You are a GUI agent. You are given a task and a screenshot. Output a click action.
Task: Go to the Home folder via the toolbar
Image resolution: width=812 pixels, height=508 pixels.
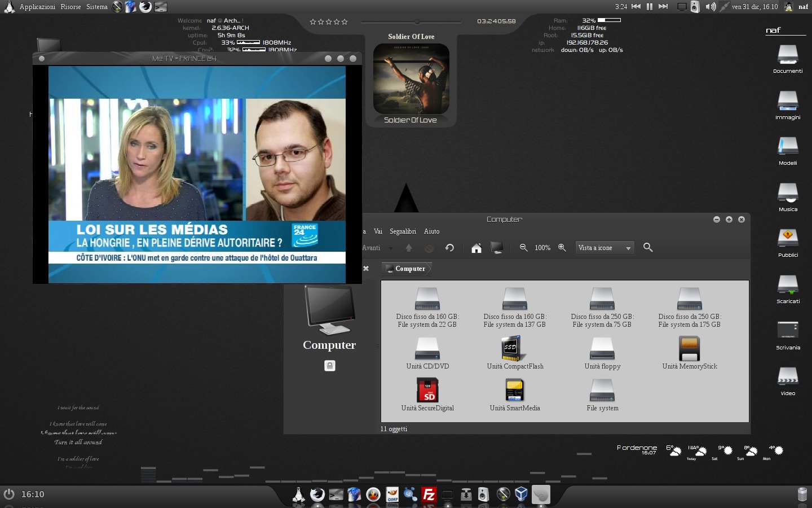[x=476, y=248]
